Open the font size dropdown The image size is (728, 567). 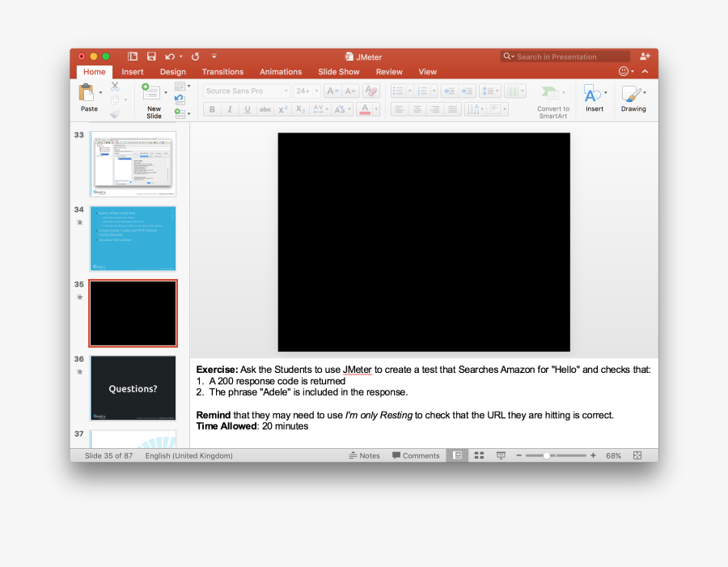(x=315, y=90)
